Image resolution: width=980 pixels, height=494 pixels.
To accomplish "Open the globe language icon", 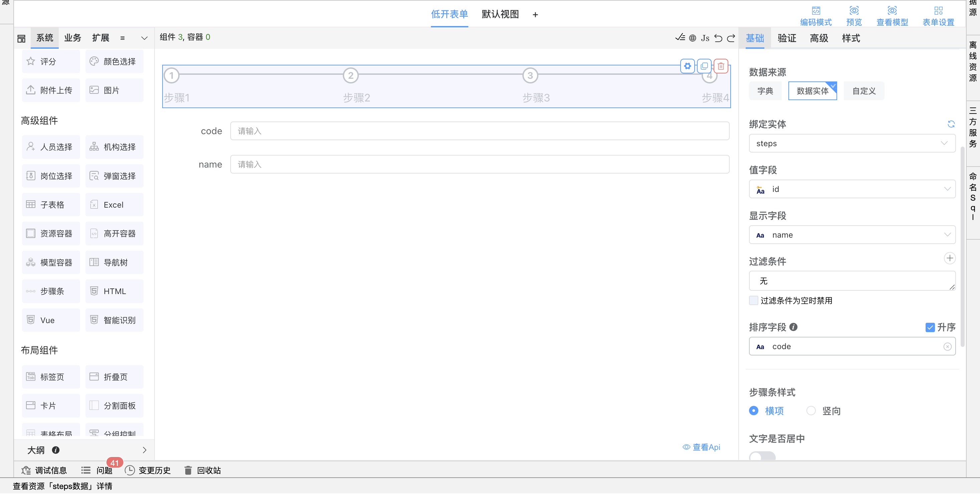I will (x=692, y=38).
